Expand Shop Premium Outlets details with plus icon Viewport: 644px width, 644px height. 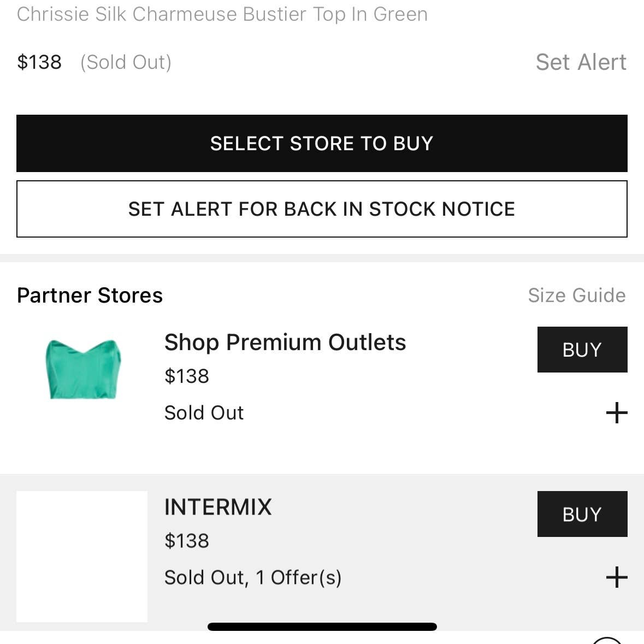617,413
